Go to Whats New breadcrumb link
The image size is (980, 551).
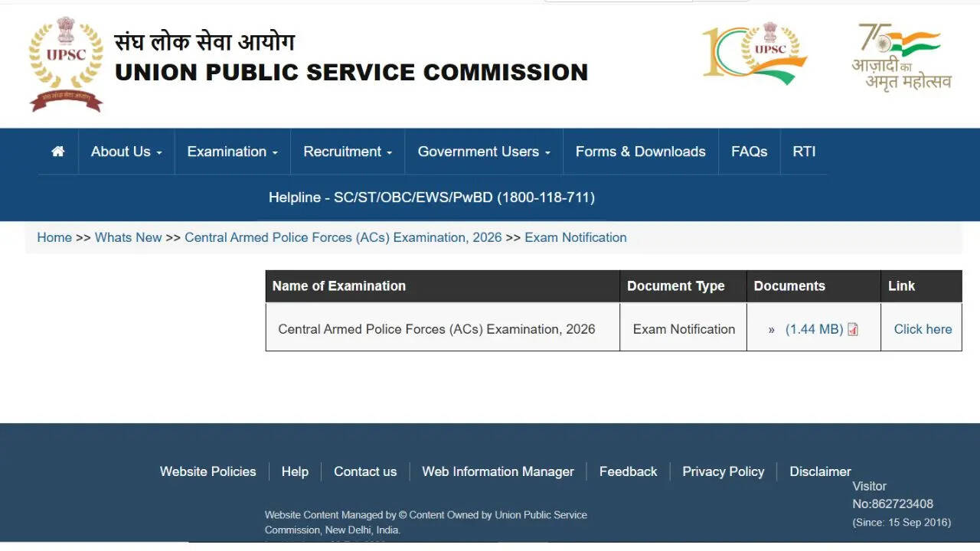(128, 237)
